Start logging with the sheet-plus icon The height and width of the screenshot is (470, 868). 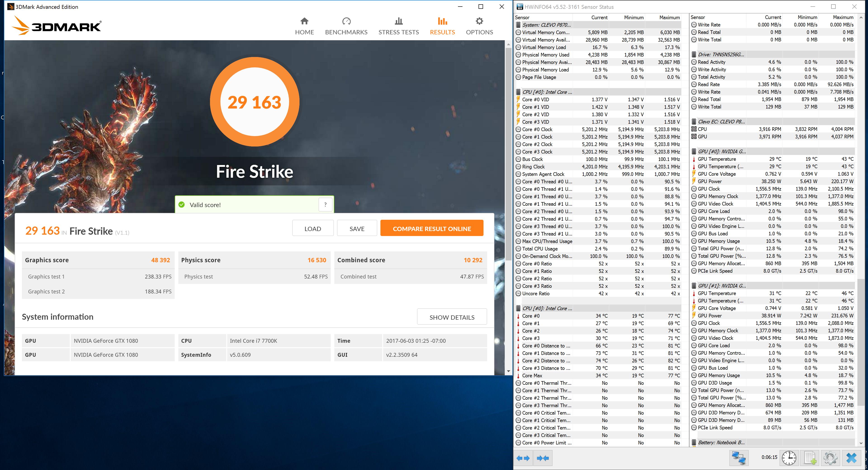click(x=810, y=458)
